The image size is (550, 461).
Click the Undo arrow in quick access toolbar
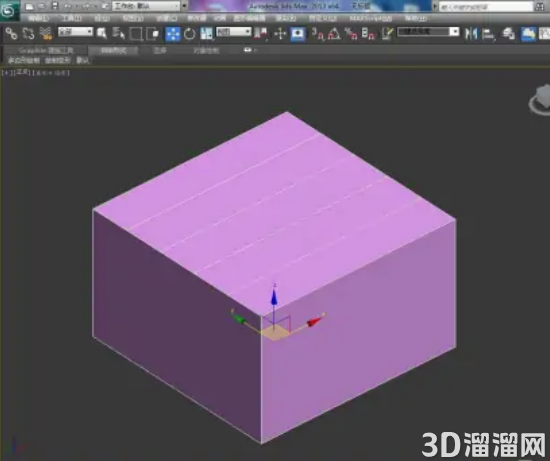coord(68,6)
